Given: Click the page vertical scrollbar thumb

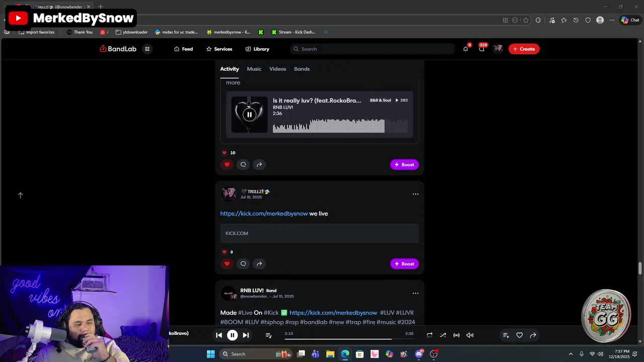Looking at the screenshot, I should pyautogui.click(x=640, y=268).
